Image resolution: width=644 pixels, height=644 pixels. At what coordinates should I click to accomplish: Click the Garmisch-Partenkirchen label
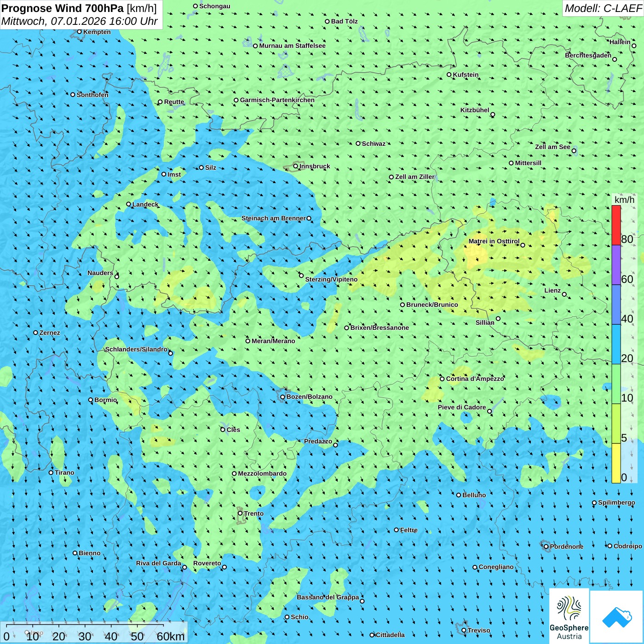pos(277,100)
